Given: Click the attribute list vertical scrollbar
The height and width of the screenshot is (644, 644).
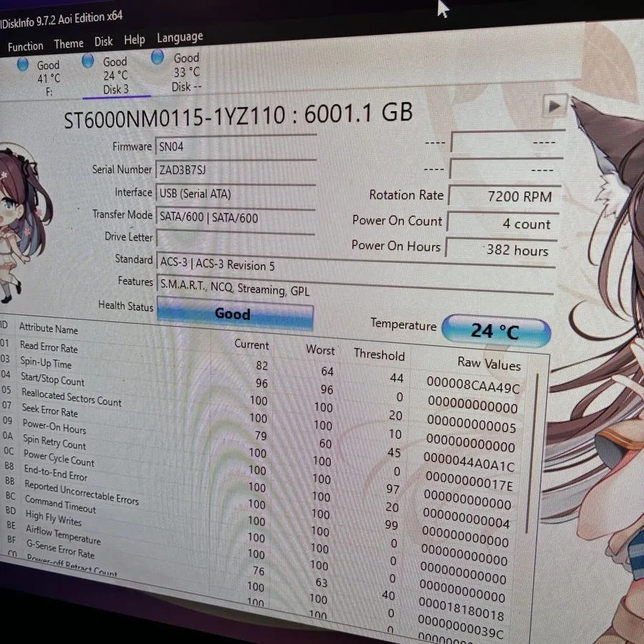Looking at the screenshot, I should coord(532,454).
